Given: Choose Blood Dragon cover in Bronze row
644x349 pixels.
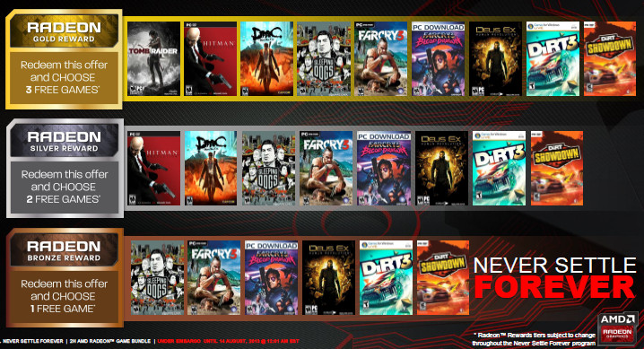Looking at the screenshot, I should 271,278.
